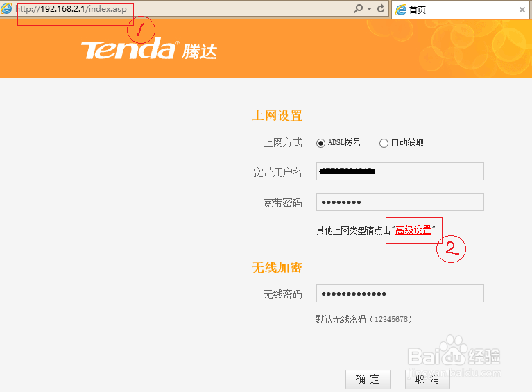Close the 首页 tab
The image size is (532, 392).
coord(522,10)
